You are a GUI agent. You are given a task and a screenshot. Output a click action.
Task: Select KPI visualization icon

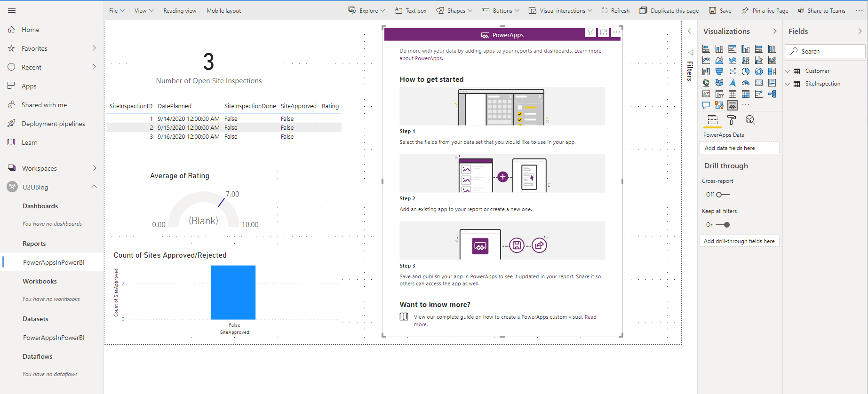pyautogui.click(x=706, y=94)
